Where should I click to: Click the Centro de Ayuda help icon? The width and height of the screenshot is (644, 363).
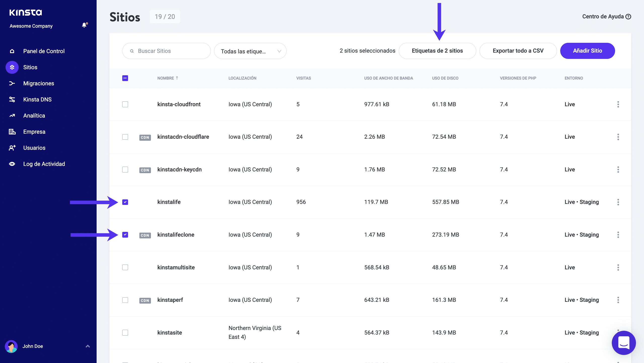628,17
